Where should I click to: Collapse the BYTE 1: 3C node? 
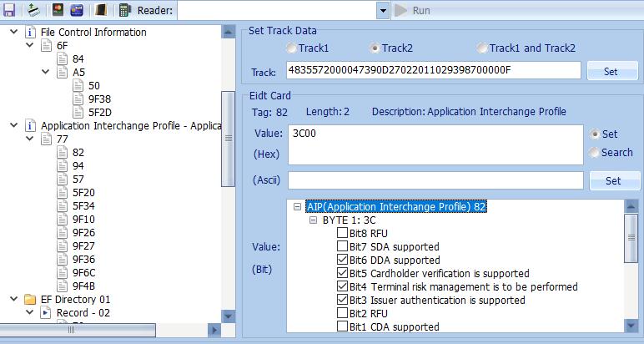(x=314, y=220)
